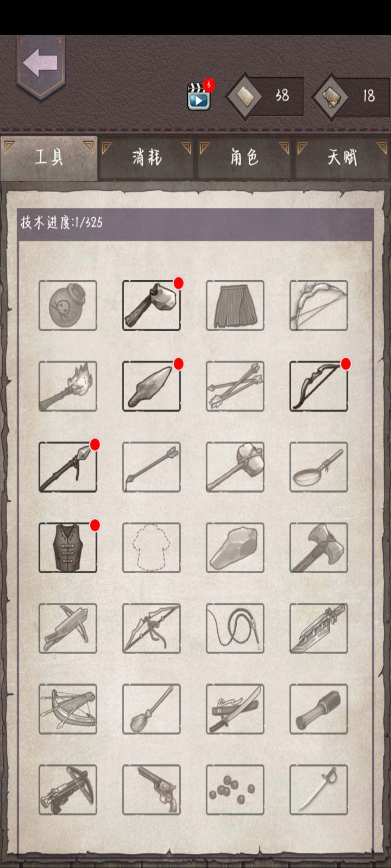Select the broom item
Image resolution: width=391 pixels, height=868 pixels.
[x=152, y=709]
